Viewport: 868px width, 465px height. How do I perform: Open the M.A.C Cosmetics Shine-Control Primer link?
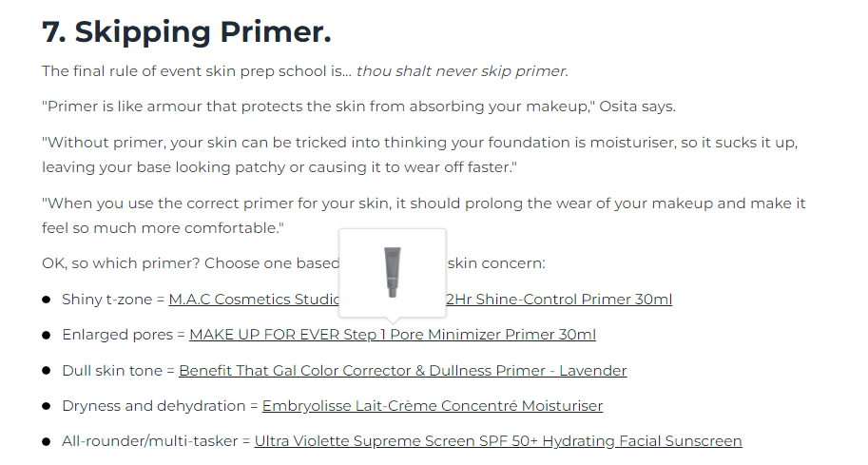pyautogui.click(x=561, y=300)
